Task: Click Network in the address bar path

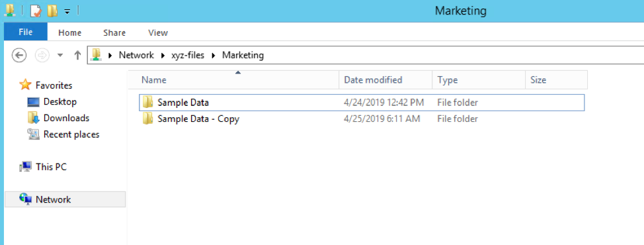Action: point(136,55)
